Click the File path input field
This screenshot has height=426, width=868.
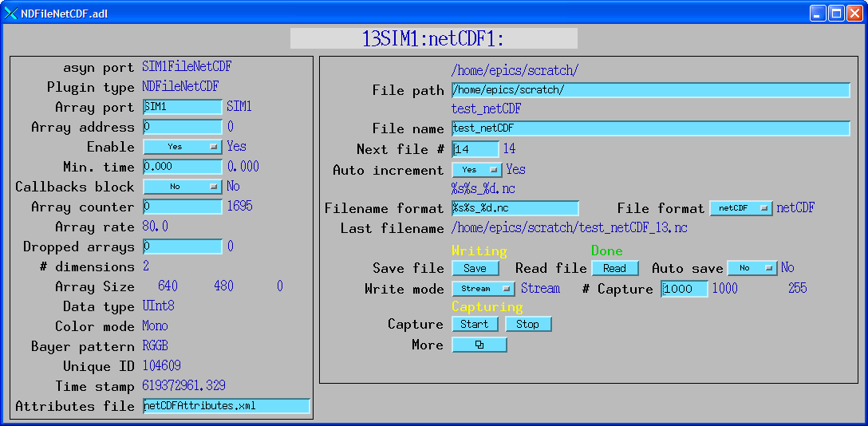(x=650, y=90)
